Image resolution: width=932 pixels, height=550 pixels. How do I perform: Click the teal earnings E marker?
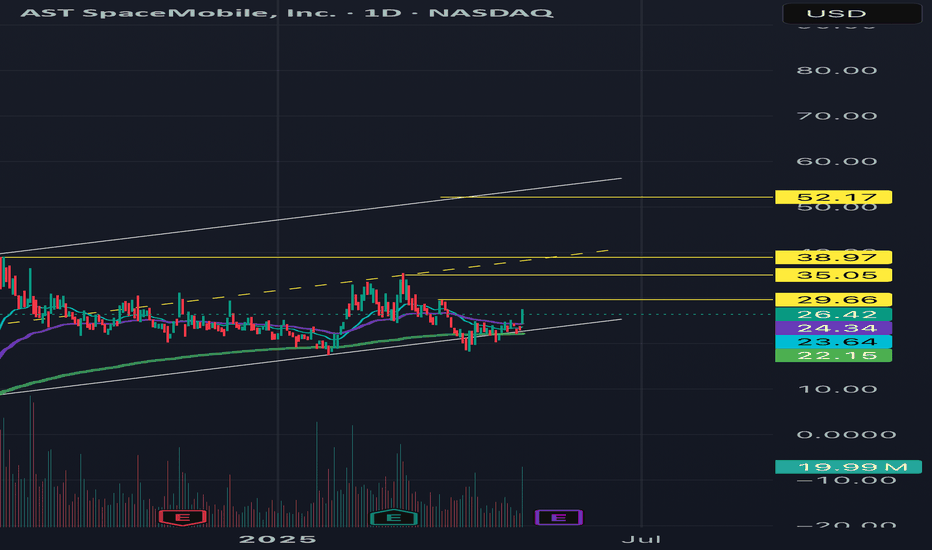(393, 517)
